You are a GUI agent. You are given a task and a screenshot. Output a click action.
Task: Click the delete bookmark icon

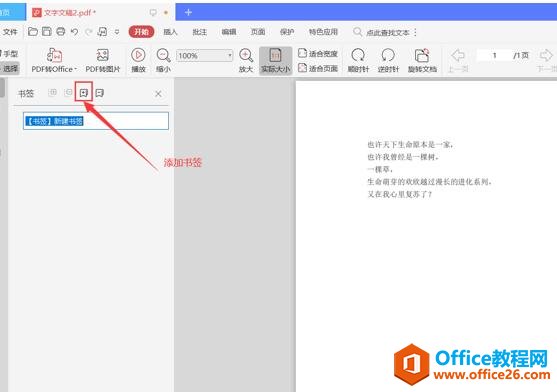[100, 93]
